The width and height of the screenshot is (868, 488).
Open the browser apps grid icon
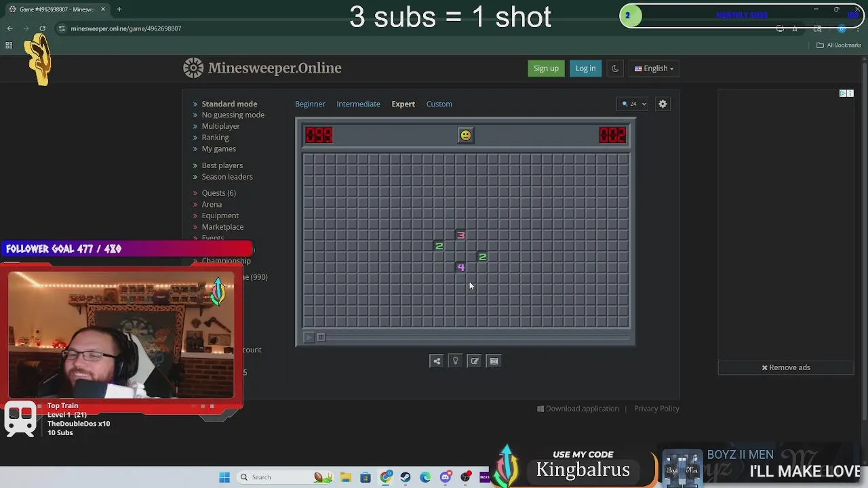coord(9,45)
